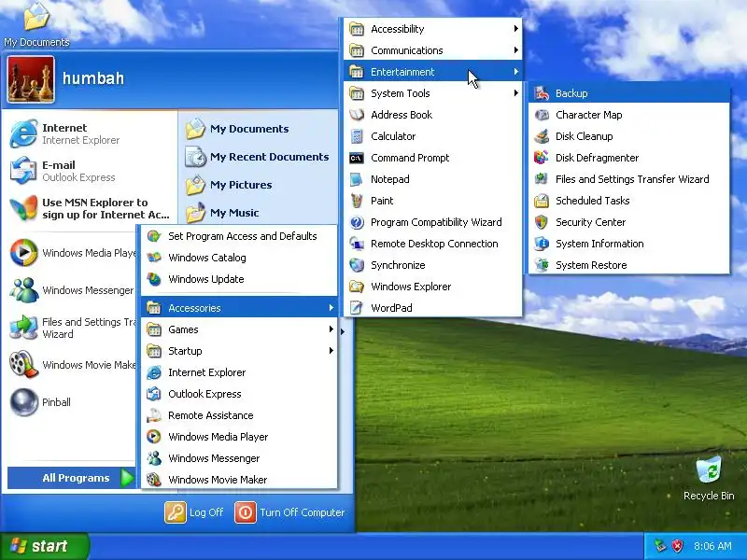Launch Character Map icon
This screenshot has height=560, width=747.
click(x=542, y=115)
